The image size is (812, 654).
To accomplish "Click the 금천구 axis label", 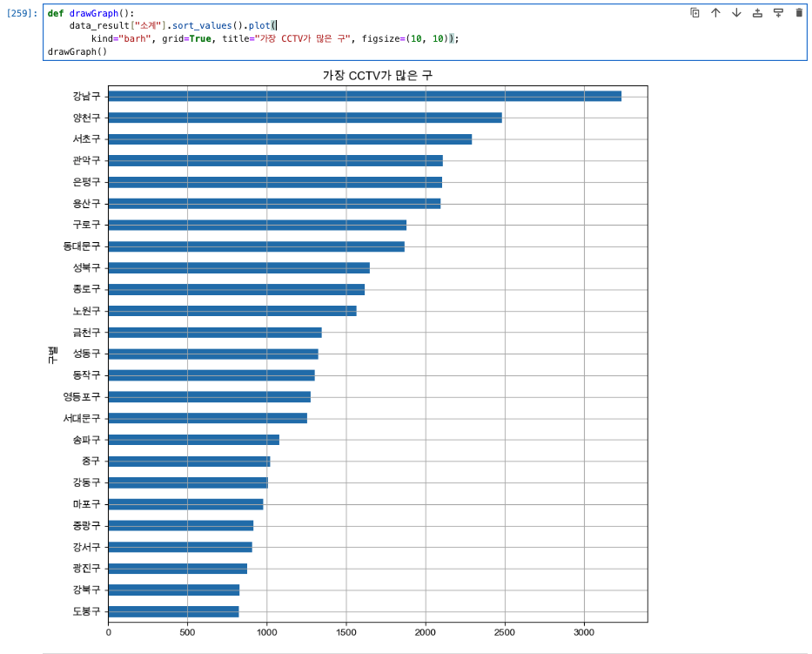I will coord(86,332).
